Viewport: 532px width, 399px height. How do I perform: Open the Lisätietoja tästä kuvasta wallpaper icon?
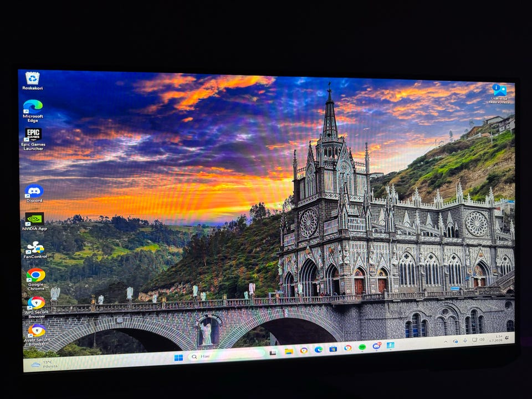499,94
